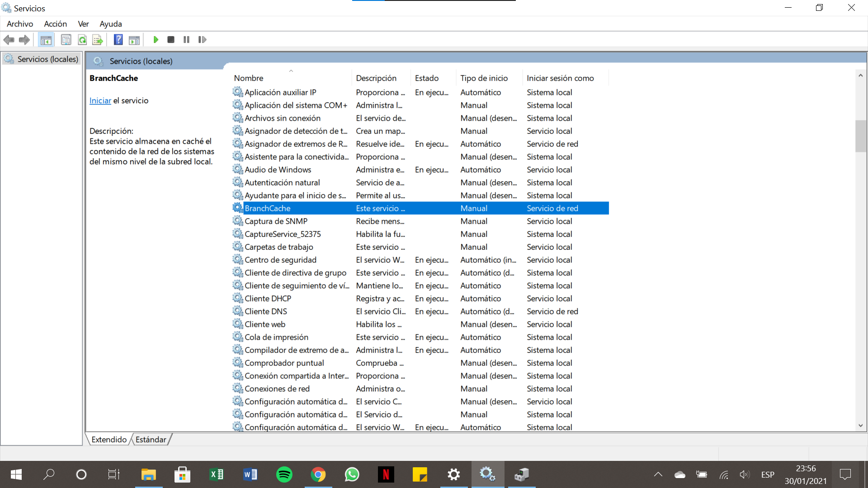Toggle the Show/Hide Console Tree icon

(46, 40)
